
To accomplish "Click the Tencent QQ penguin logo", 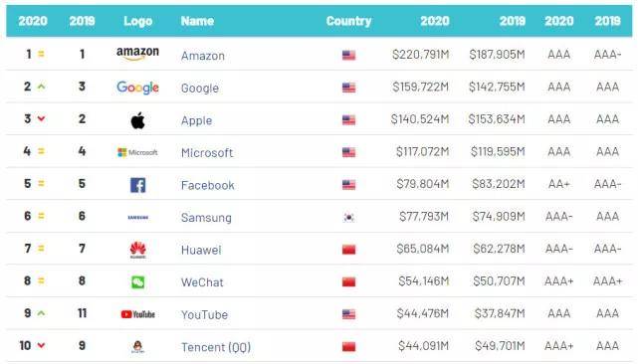I will [138, 346].
